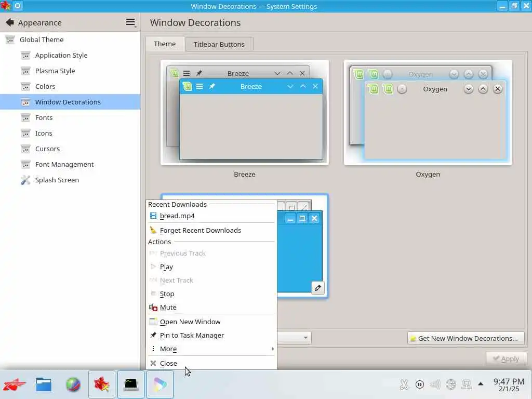Click Mute in the context menu
This screenshot has height=399, width=532.
tap(211, 308)
